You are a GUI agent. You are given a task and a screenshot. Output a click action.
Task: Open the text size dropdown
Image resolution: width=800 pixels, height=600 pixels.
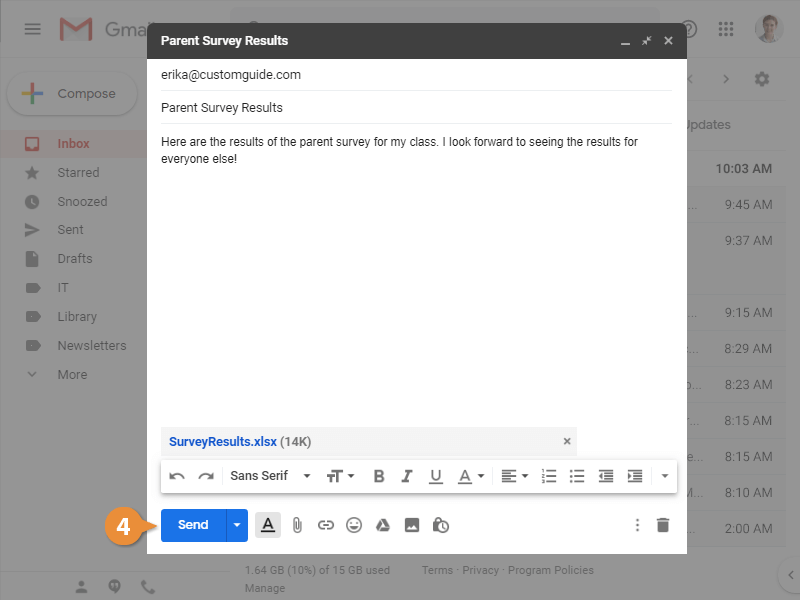click(x=340, y=476)
